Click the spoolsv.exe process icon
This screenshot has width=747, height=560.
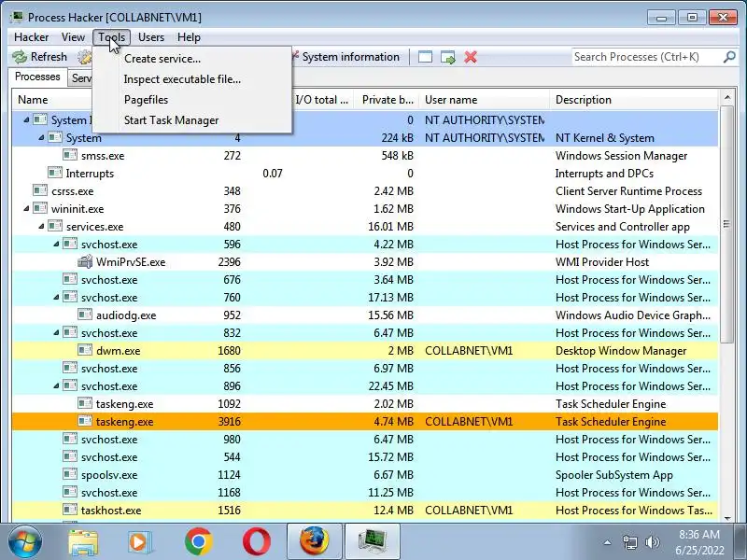[x=70, y=474]
